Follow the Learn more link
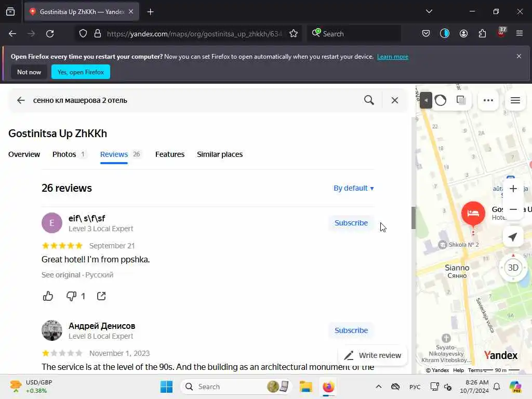532x399 pixels. (393, 57)
